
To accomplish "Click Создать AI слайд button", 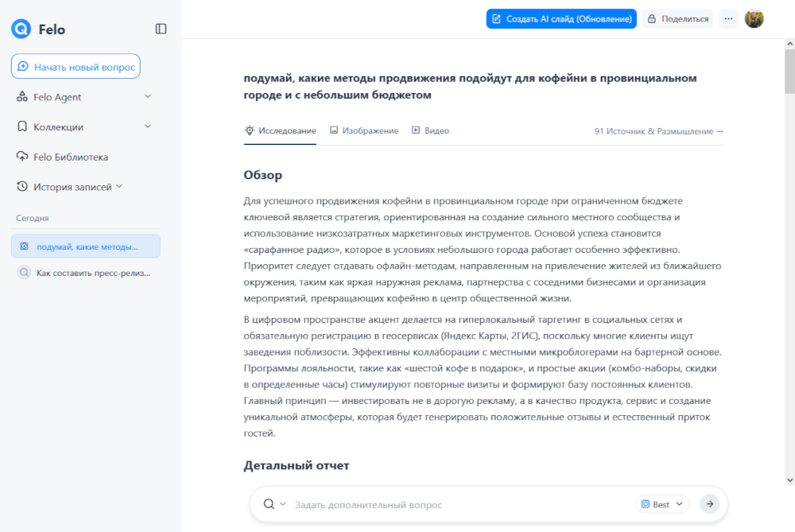I will 561,19.
